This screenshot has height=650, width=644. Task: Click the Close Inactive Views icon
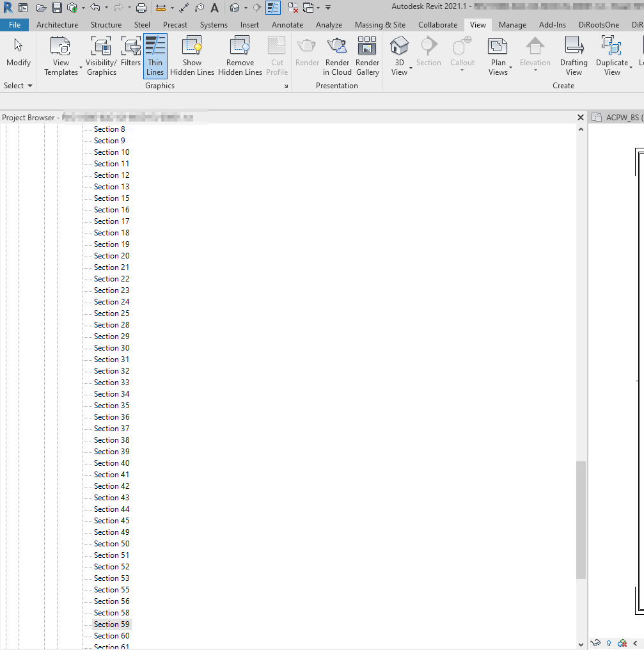(x=293, y=8)
